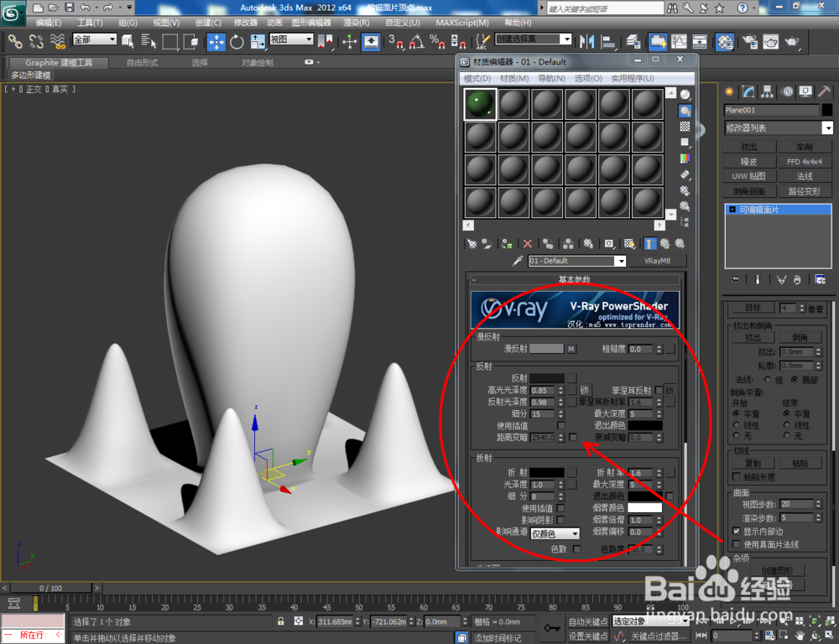The height and width of the screenshot is (644, 839).
Task: Click the UVW 贴图 modifier button
Action: click(x=748, y=176)
